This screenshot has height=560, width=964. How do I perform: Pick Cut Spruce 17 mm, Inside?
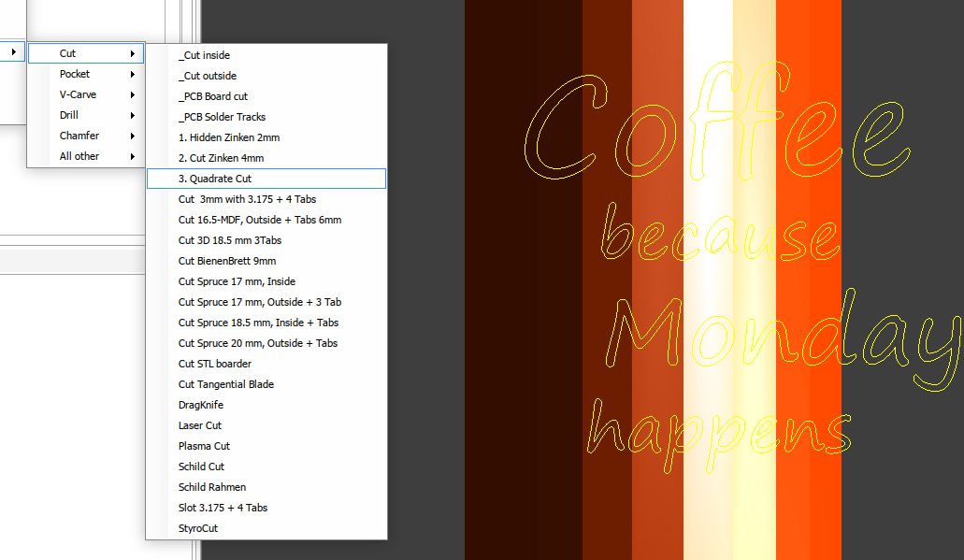point(266,281)
